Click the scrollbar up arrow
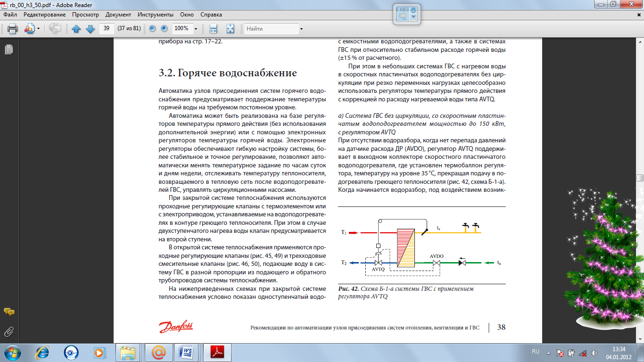The image size is (644, 362). click(x=640, y=41)
